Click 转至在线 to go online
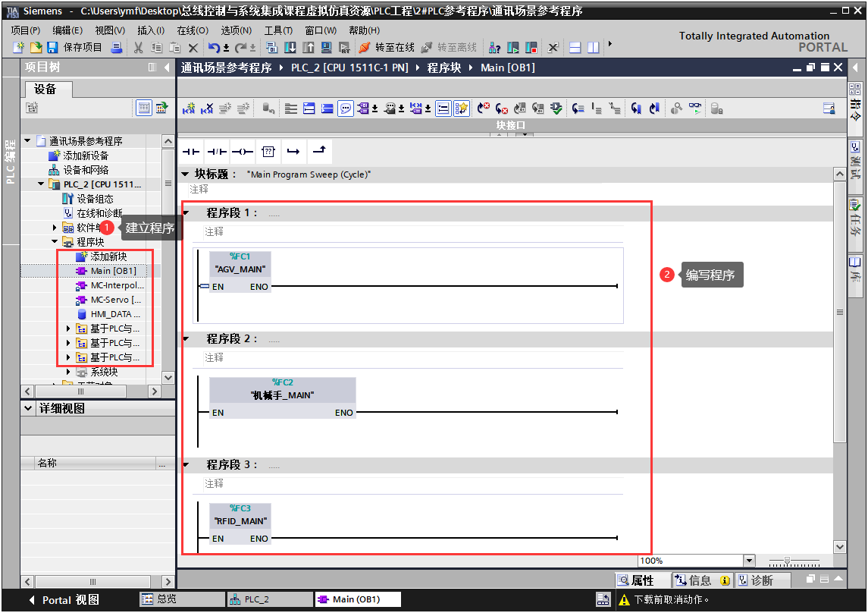Image resolution: width=868 pixels, height=613 pixels. click(x=387, y=48)
